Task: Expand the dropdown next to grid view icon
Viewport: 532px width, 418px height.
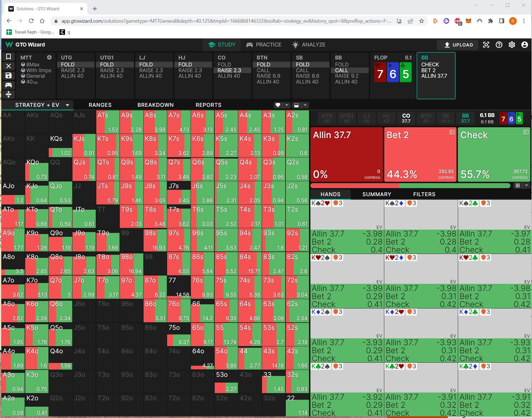Action: [x=526, y=186]
